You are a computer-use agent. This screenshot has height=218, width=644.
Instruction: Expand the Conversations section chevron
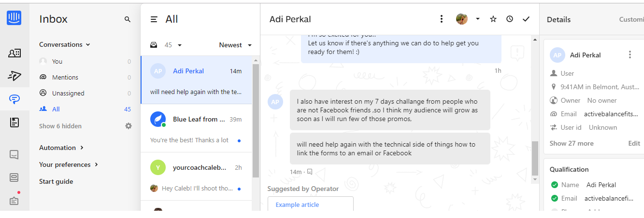coord(88,44)
